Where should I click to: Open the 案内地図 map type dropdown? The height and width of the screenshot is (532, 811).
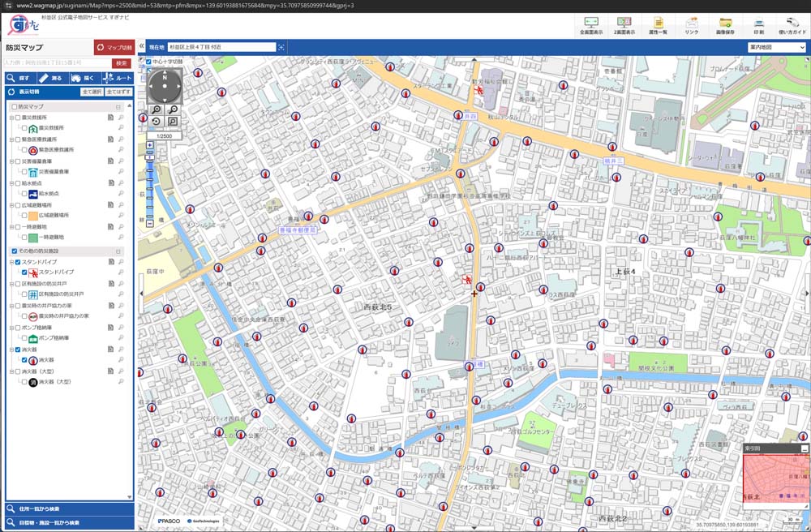776,48
